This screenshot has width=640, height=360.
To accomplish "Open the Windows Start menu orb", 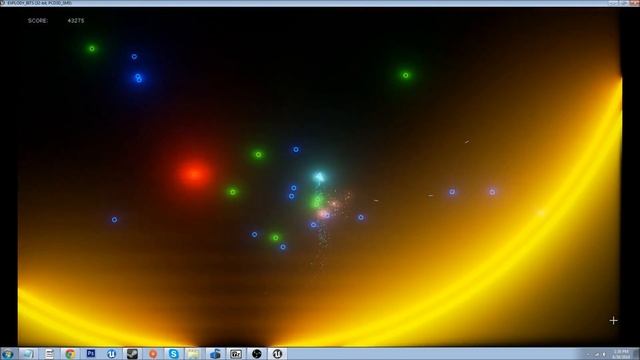I will [8, 354].
